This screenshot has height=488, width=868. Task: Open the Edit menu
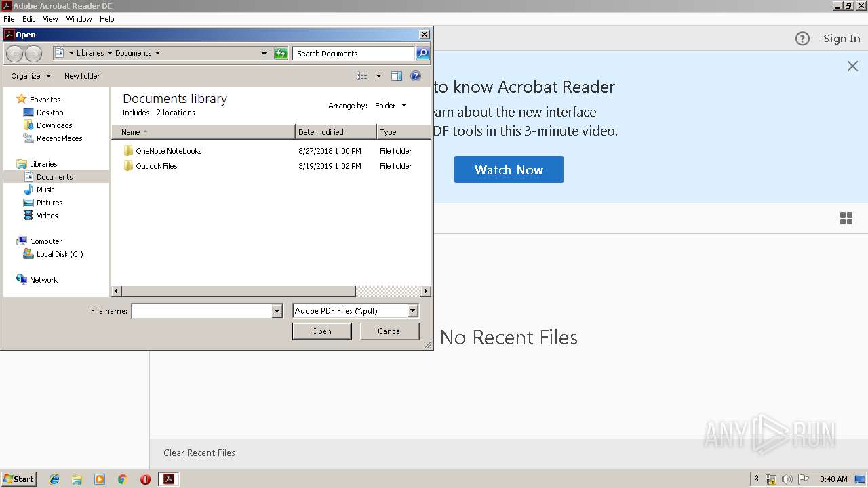[x=28, y=19]
